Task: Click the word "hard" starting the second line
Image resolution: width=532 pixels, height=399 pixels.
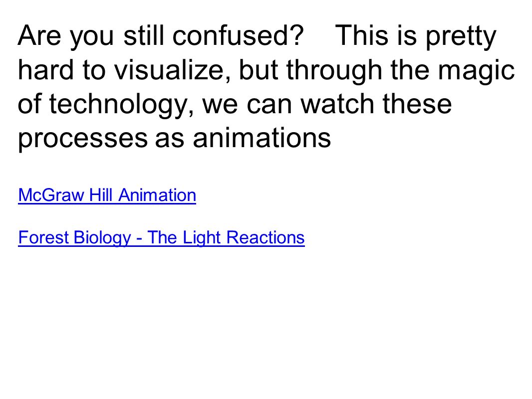Action: point(46,70)
